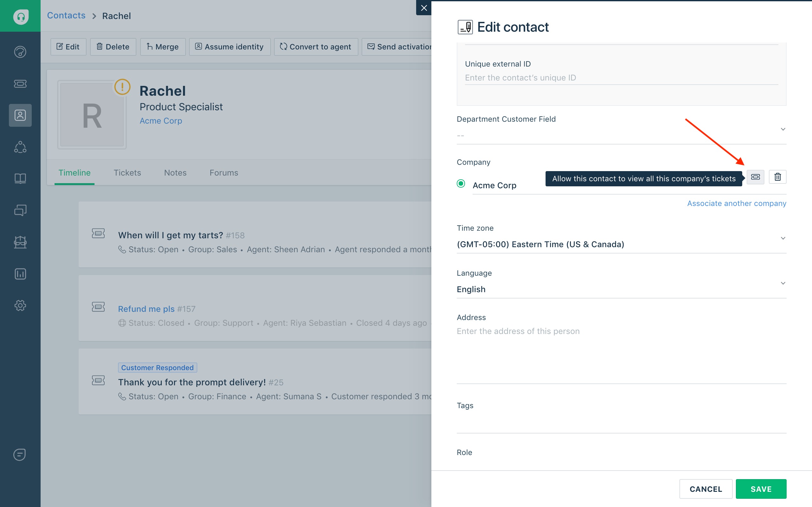The image size is (812, 507).
Task: Switch to the Tickets tab
Action: click(x=127, y=173)
